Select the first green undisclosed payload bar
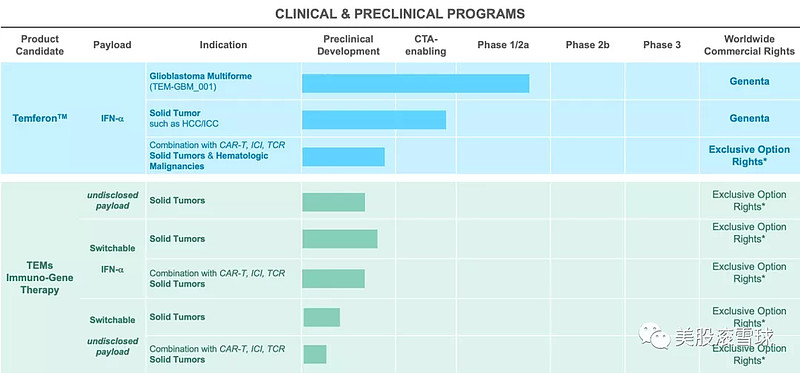 click(334, 202)
